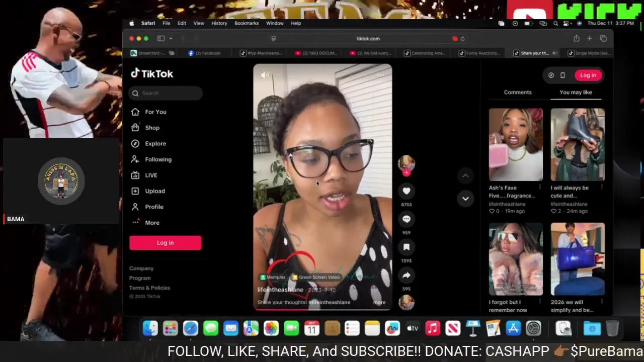Open the creator avatar beside the video
The image size is (644, 362).
(407, 163)
